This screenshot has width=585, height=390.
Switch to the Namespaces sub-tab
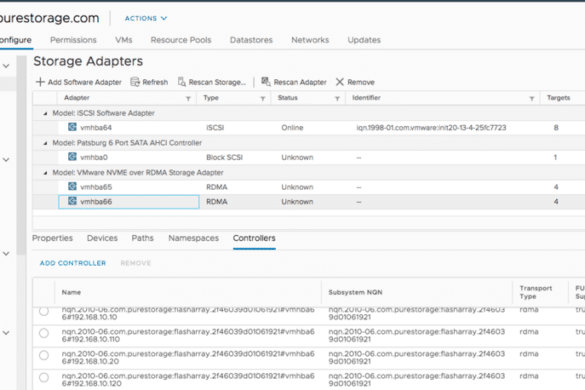pyautogui.click(x=194, y=238)
